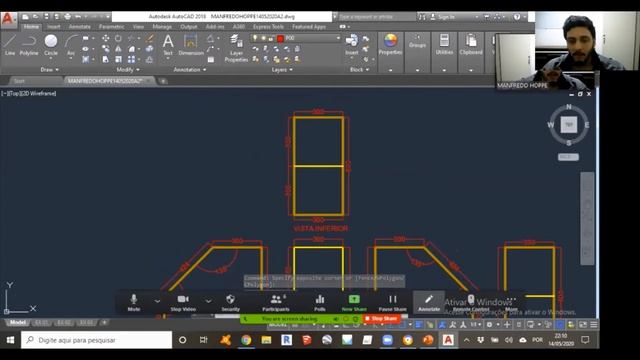Open the Clipboard panel
The width and height of the screenshot is (640, 360).
pyautogui.click(x=471, y=44)
